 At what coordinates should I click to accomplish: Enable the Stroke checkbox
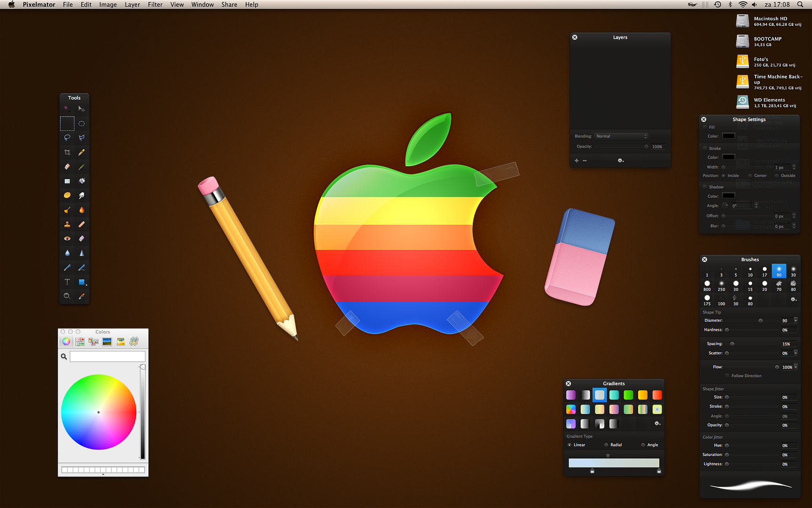click(x=705, y=148)
